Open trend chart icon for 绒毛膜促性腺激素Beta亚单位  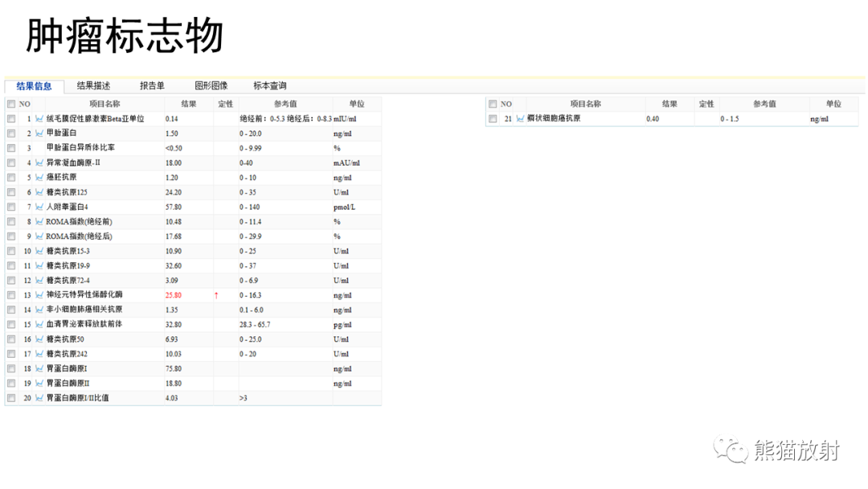(x=39, y=119)
